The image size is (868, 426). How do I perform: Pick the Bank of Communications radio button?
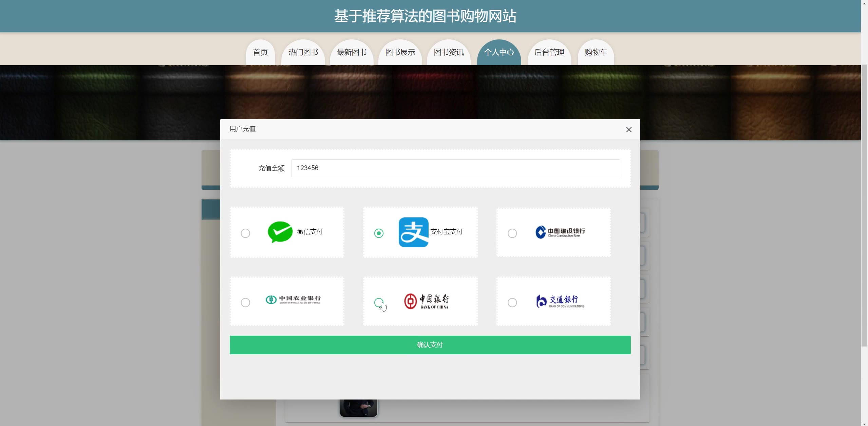click(512, 302)
